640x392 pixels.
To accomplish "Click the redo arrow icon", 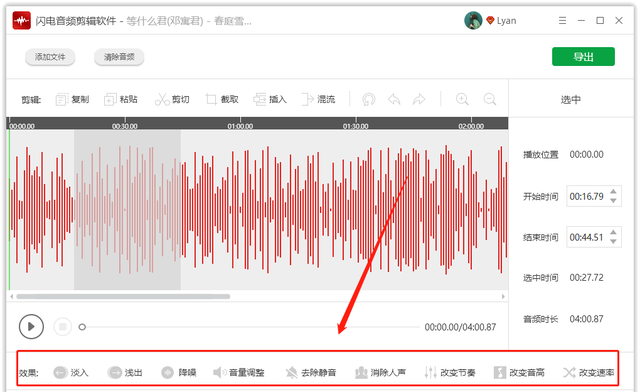I will click(419, 99).
